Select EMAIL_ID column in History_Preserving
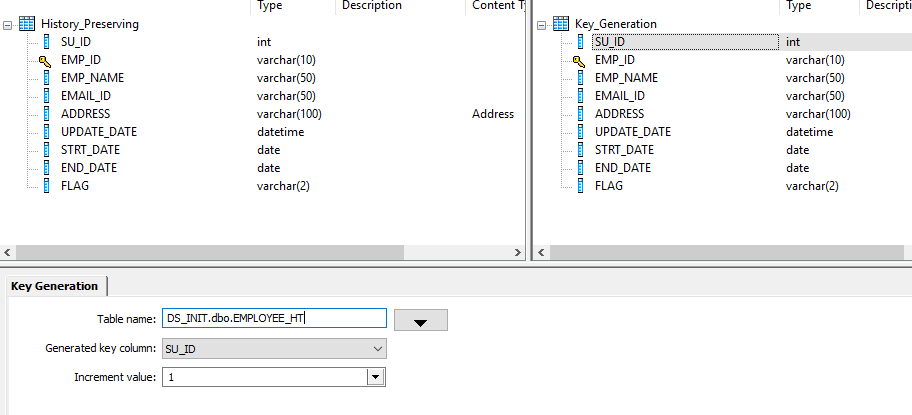 pos(86,96)
